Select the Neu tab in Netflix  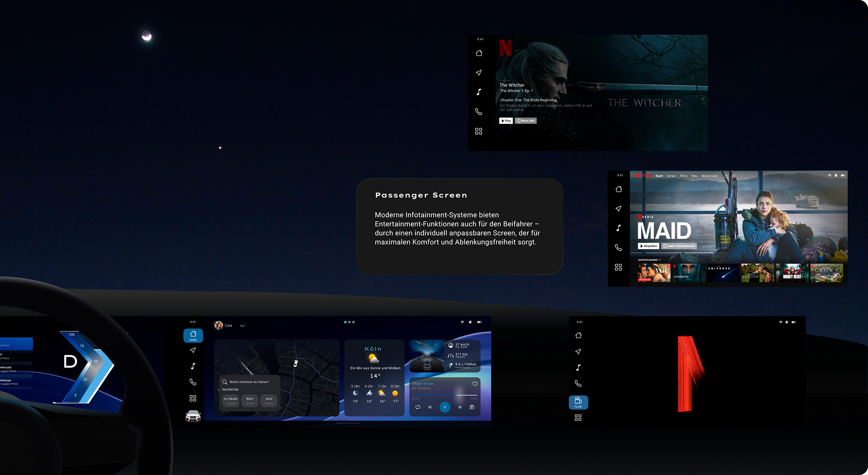pyautogui.click(x=694, y=176)
